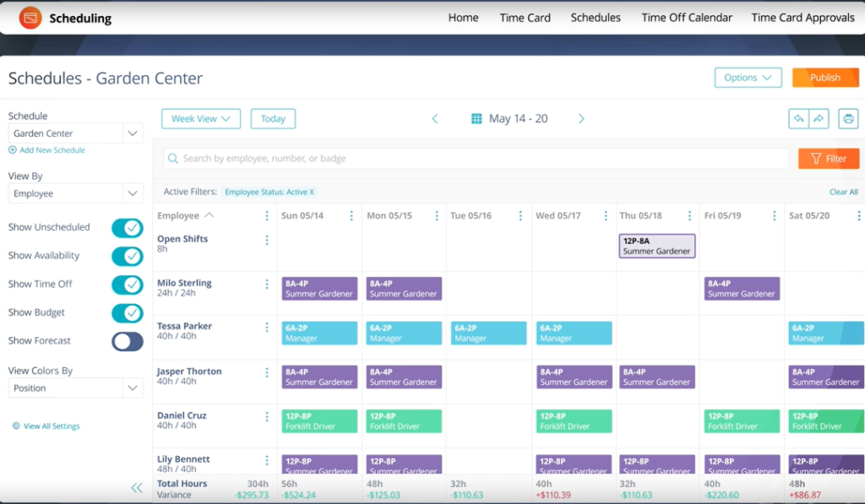The width and height of the screenshot is (865, 504).
Task: Publish the Garden Center schedule
Action: pyautogui.click(x=824, y=78)
